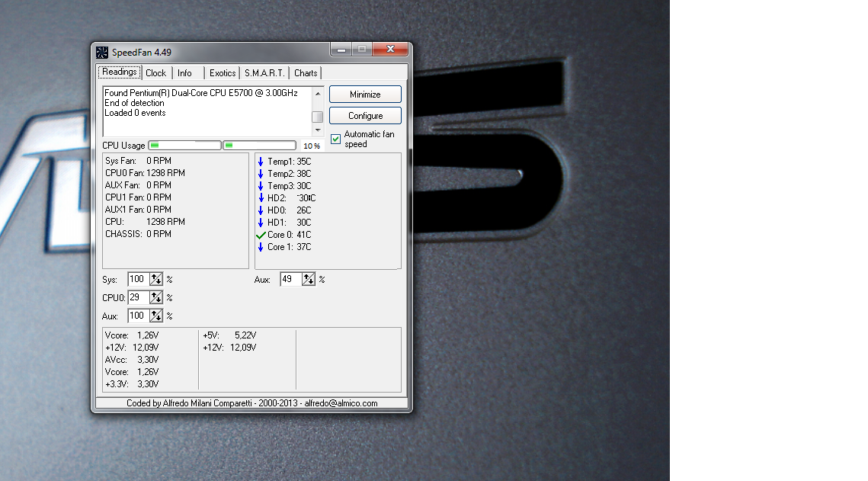Click the arrow icon next to HD2 reading
Screen dimensions: 868x481
[261, 198]
